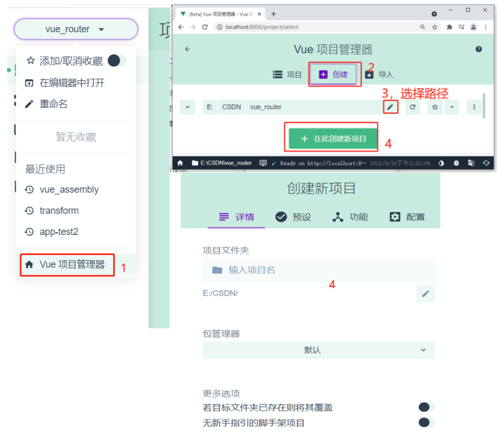Click the E:\CSDN\vue_router folder in status bar
This screenshot has width=504, height=431.
point(222,163)
